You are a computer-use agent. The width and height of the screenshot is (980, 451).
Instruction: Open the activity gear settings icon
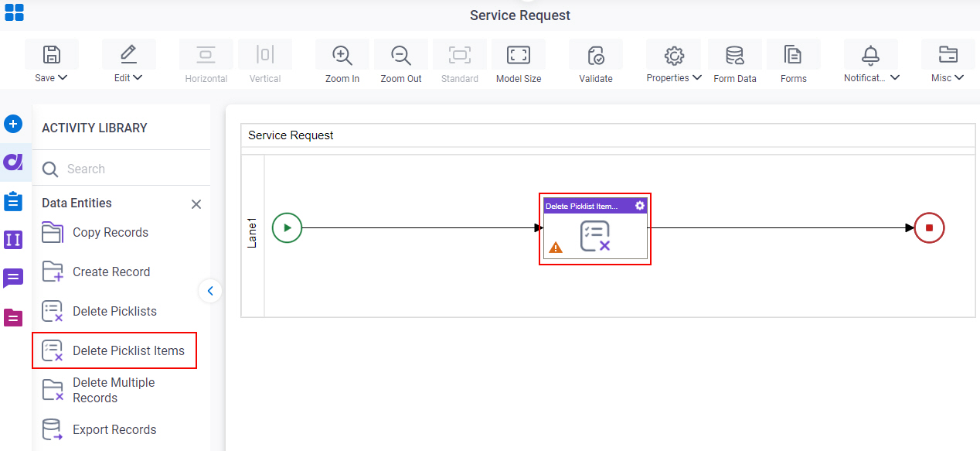(640, 206)
